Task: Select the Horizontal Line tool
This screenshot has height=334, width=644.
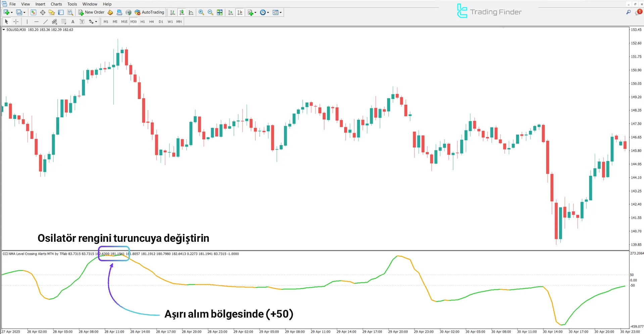Action: (x=36, y=22)
